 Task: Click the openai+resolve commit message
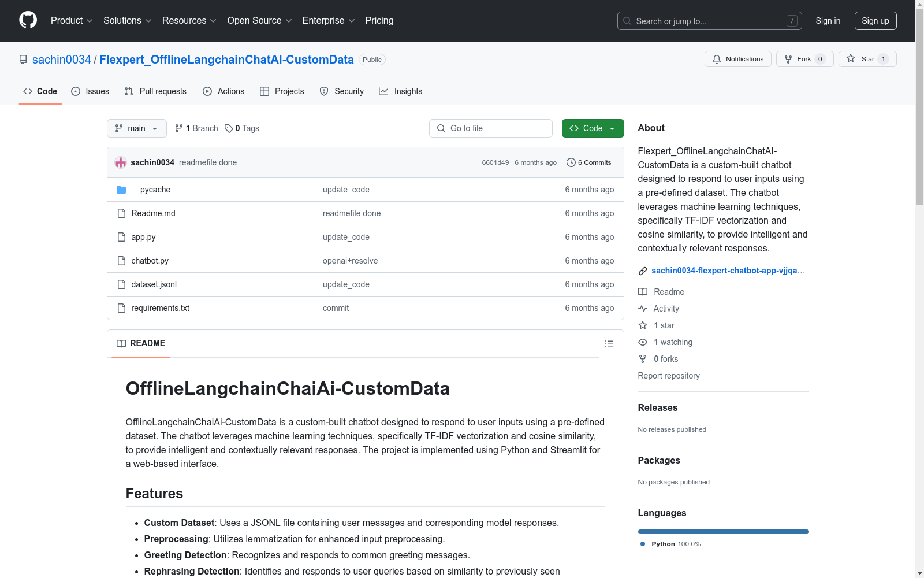pyautogui.click(x=351, y=261)
